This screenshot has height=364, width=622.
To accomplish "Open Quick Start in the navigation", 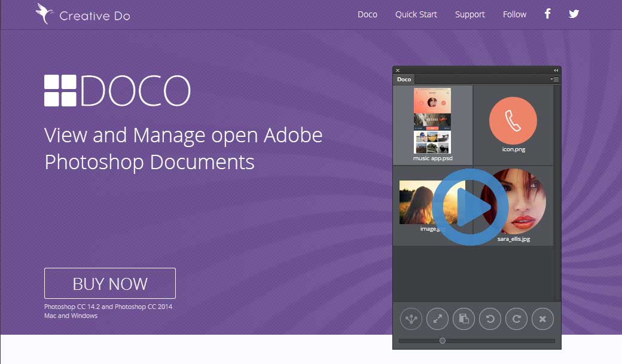I will coord(416,14).
